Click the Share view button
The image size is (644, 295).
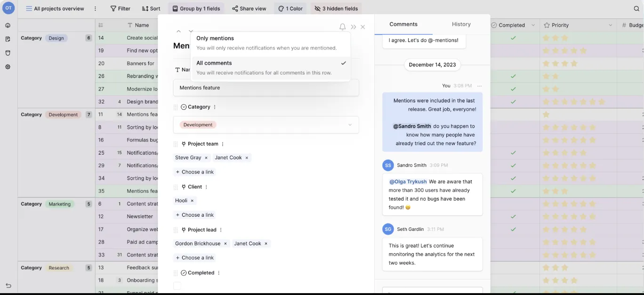pos(249,8)
